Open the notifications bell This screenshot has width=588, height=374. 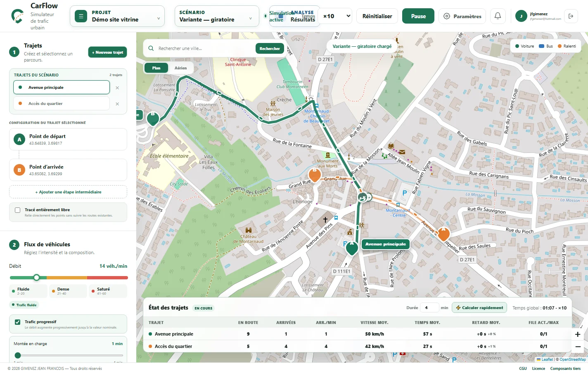point(498,16)
